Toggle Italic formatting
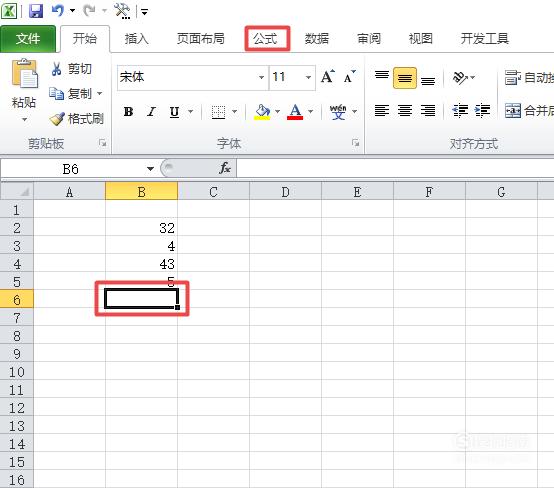Viewport: 554px width, 488px height. (x=152, y=112)
